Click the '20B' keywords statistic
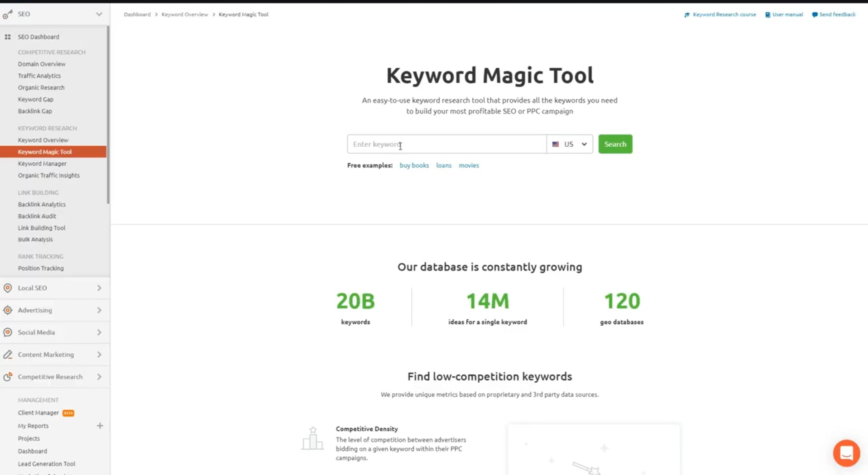Viewport: 868px width, 475px height. coord(355,301)
